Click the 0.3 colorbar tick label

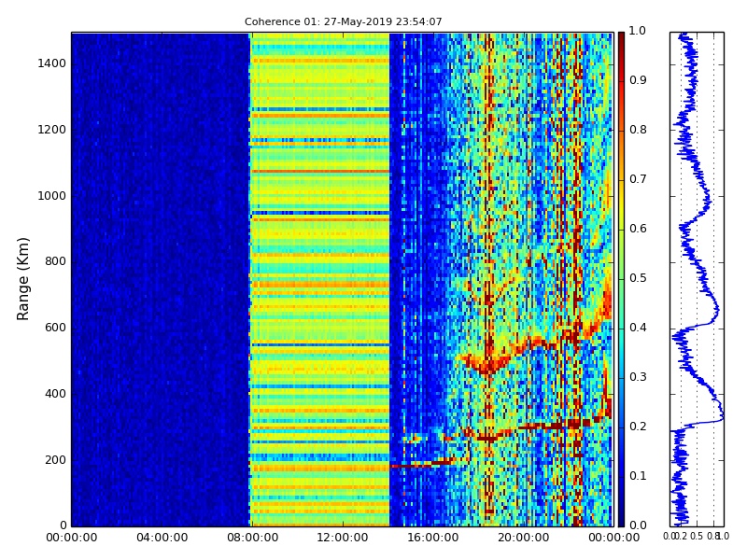(x=638, y=377)
